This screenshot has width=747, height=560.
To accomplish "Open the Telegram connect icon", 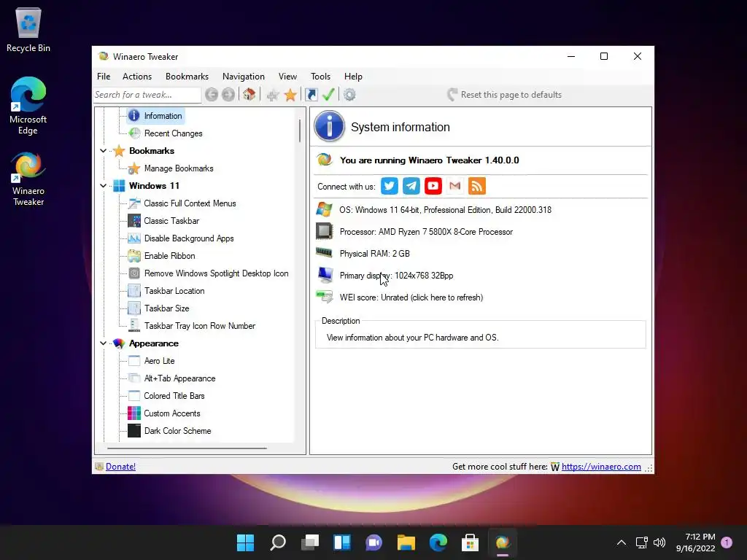I will [411, 186].
